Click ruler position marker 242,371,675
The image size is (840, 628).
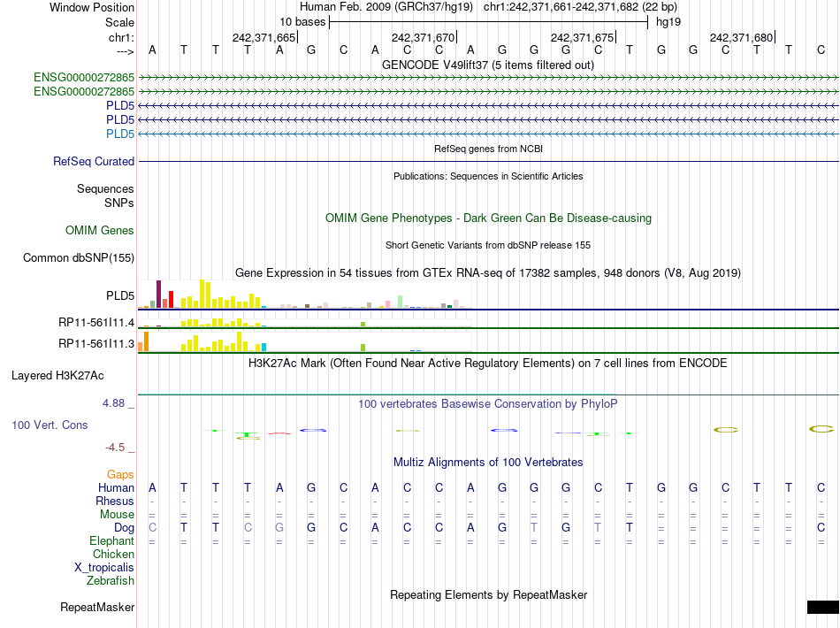pos(583,37)
